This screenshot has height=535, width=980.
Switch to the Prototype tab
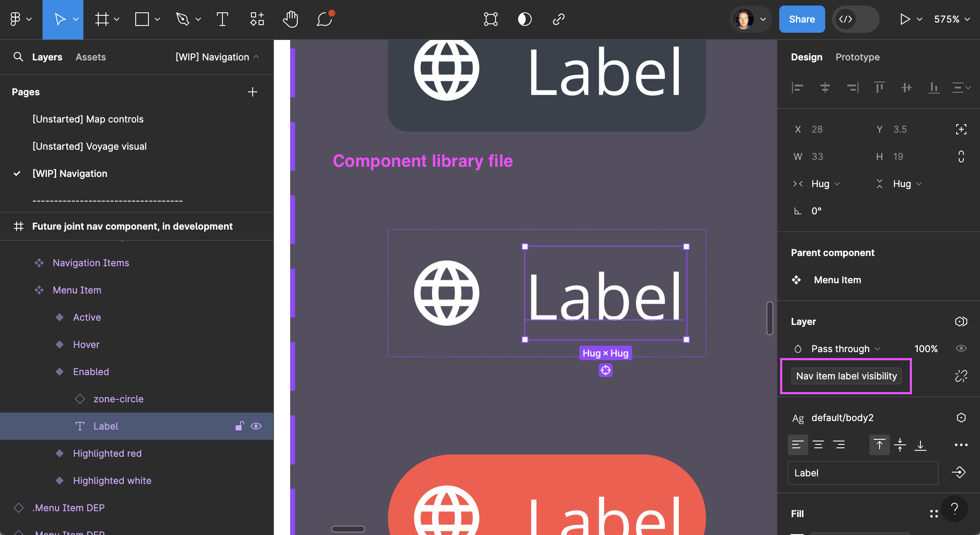[857, 57]
